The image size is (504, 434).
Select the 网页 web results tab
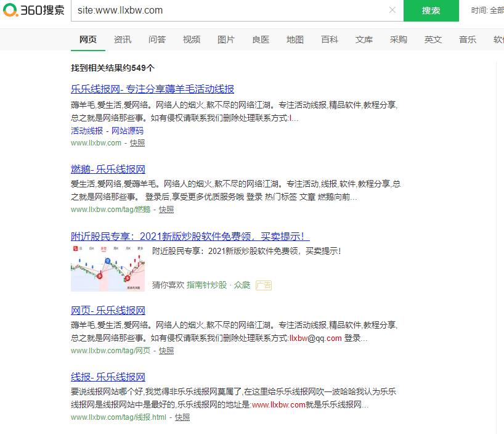[88, 39]
